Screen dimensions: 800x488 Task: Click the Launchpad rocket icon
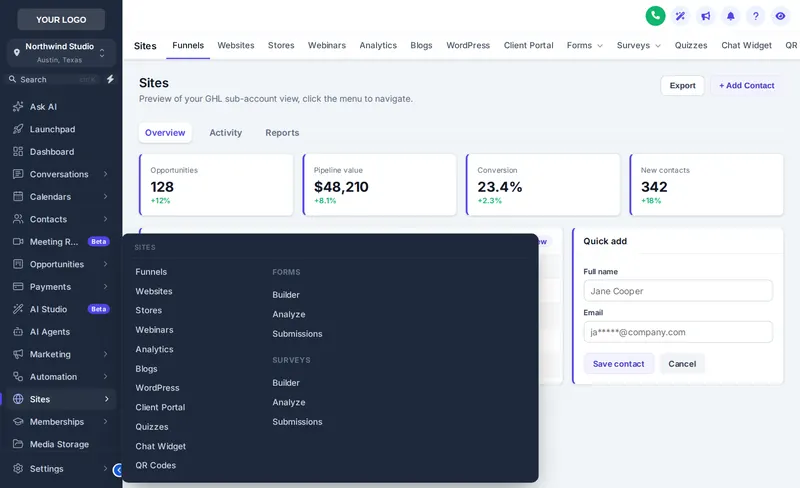pyautogui.click(x=18, y=129)
